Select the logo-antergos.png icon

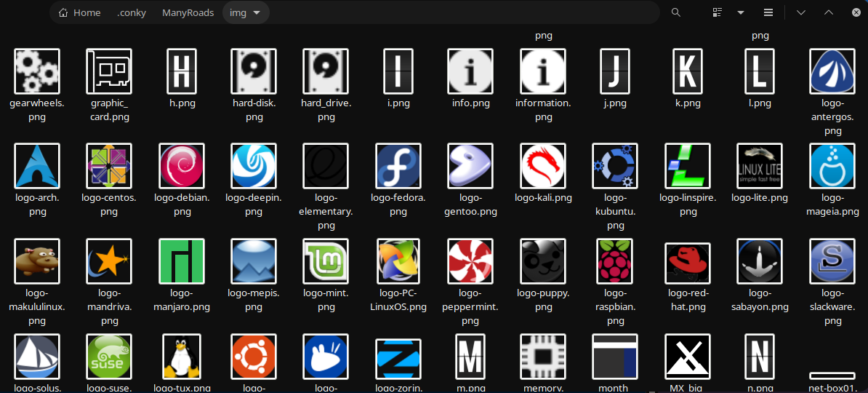pos(832,71)
